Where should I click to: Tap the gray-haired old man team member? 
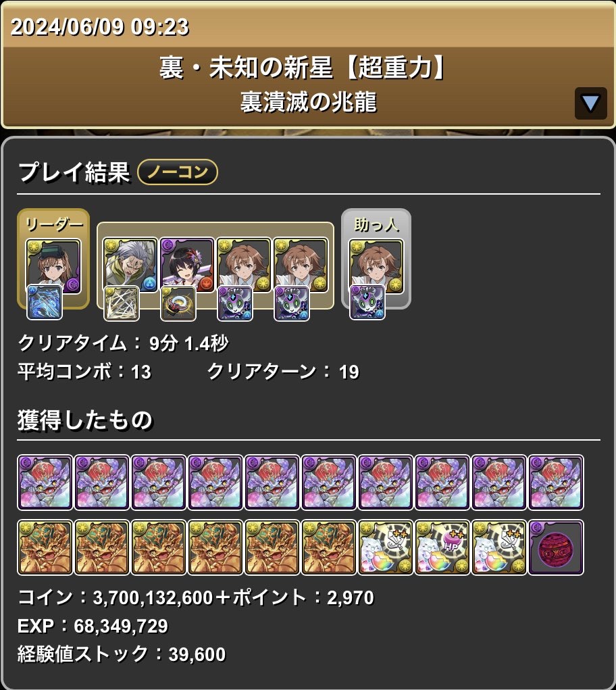(x=130, y=266)
